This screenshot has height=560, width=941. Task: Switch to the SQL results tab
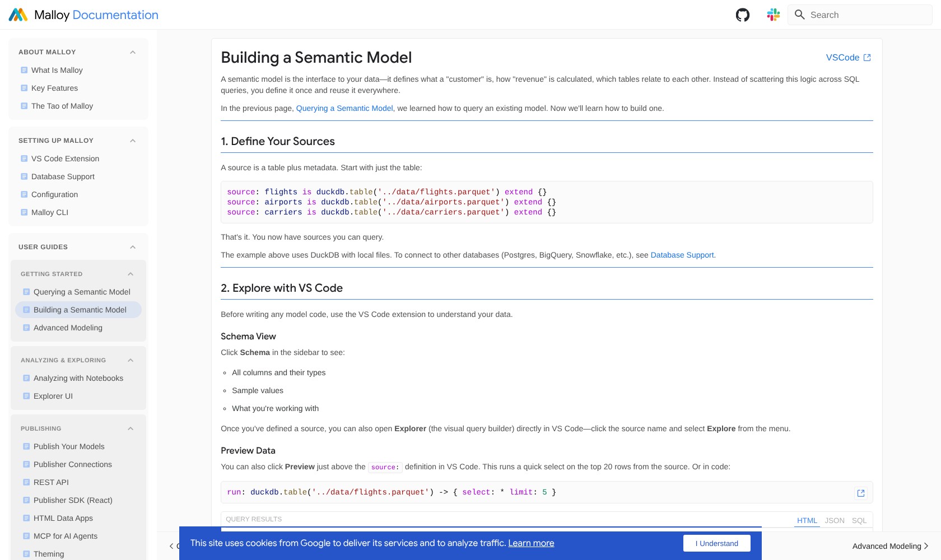pyautogui.click(x=859, y=520)
